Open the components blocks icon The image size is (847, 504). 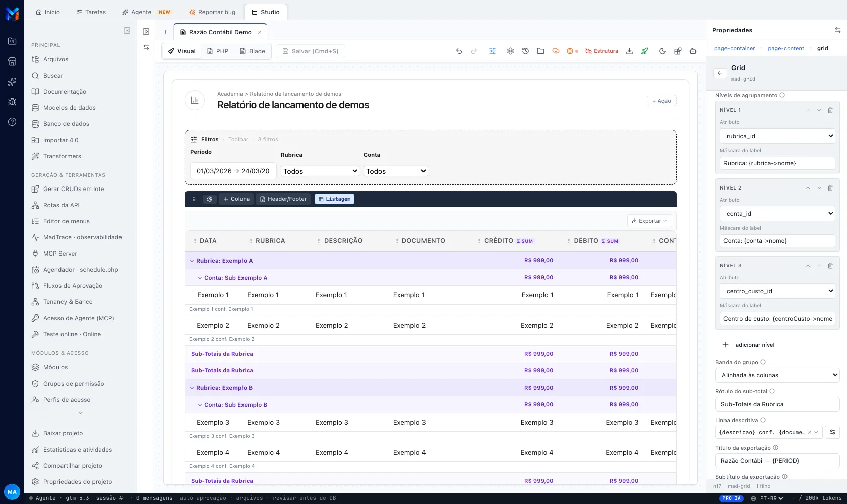pyautogui.click(x=678, y=51)
